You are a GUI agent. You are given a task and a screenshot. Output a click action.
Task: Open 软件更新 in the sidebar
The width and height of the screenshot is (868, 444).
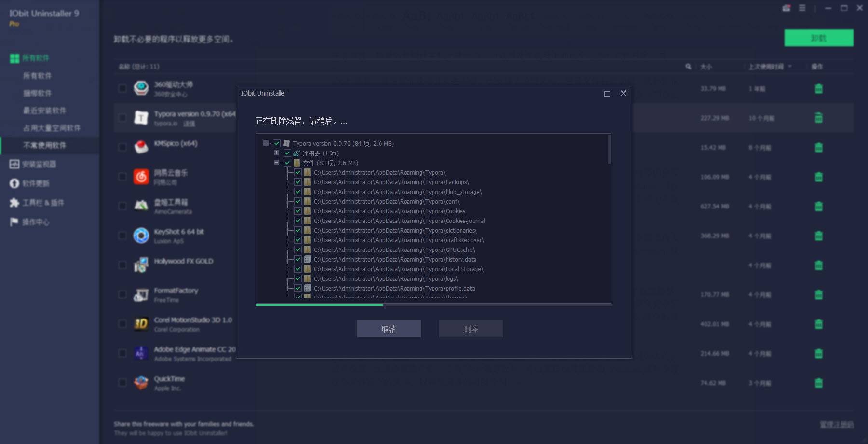point(30,183)
